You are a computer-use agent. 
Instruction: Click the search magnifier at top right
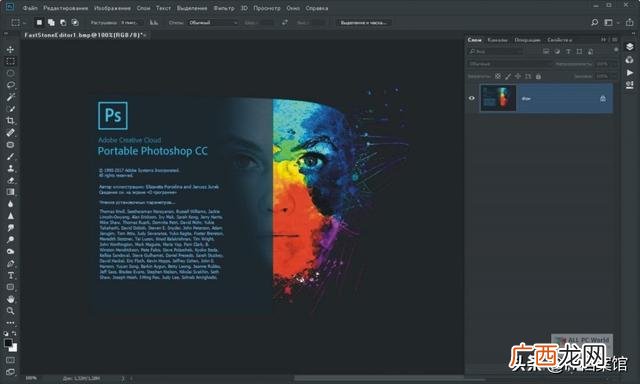(x=595, y=22)
